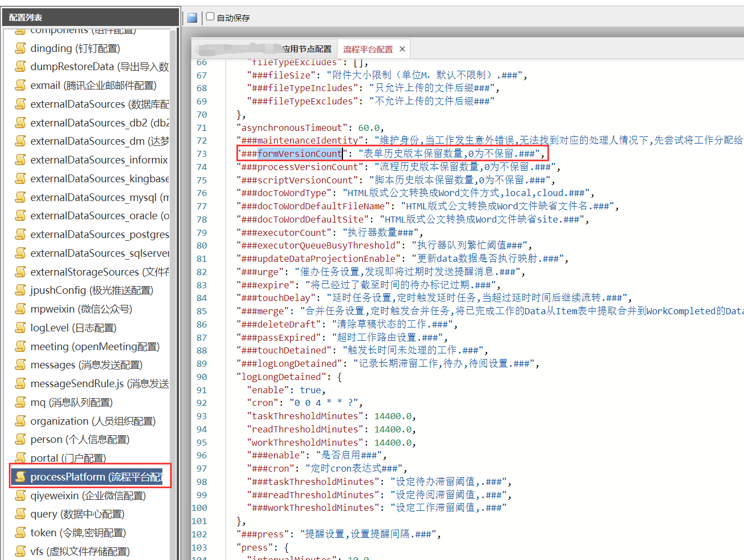
Task: Click the 配置列表 panel header
Action: [26, 18]
